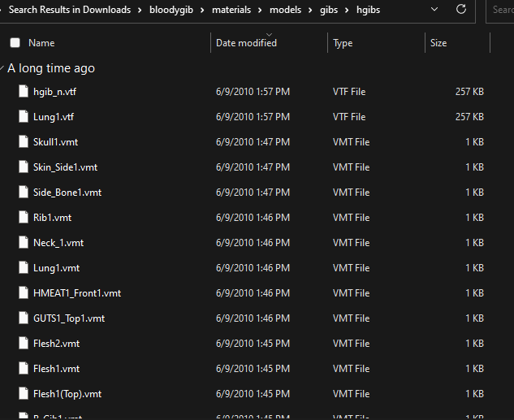The width and height of the screenshot is (514, 420).
Task: Click in the Search box
Action: coord(502,10)
